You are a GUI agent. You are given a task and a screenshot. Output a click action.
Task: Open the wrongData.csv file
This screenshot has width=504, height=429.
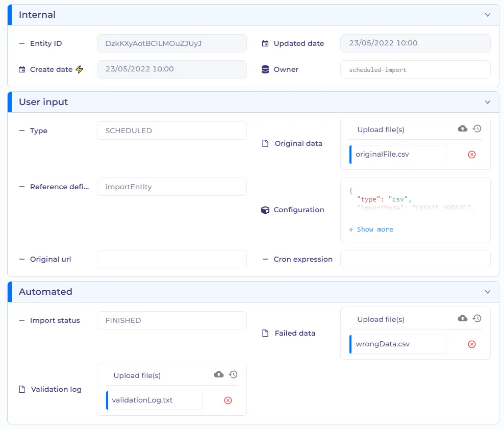[397, 344]
